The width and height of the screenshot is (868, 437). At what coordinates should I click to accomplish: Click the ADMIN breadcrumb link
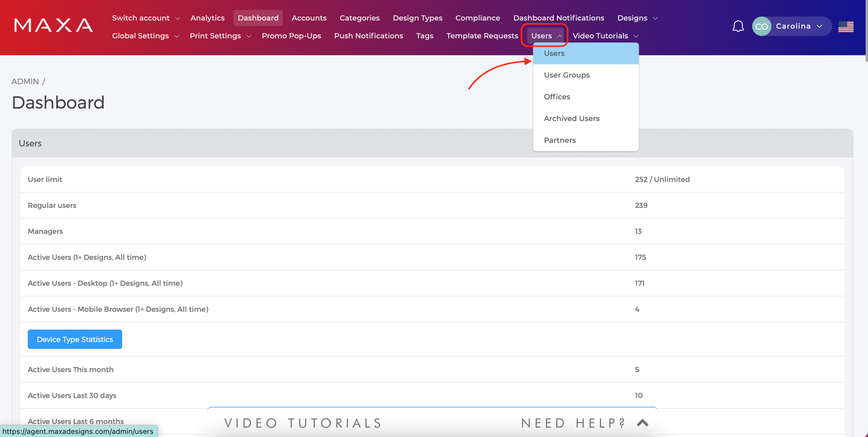[25, 81]
